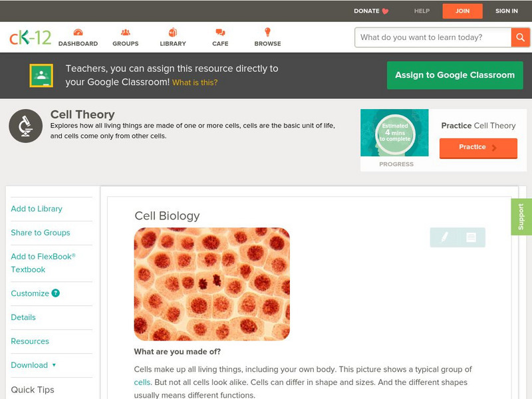Open the Library icon
The image size is (532, 399).
173,33
